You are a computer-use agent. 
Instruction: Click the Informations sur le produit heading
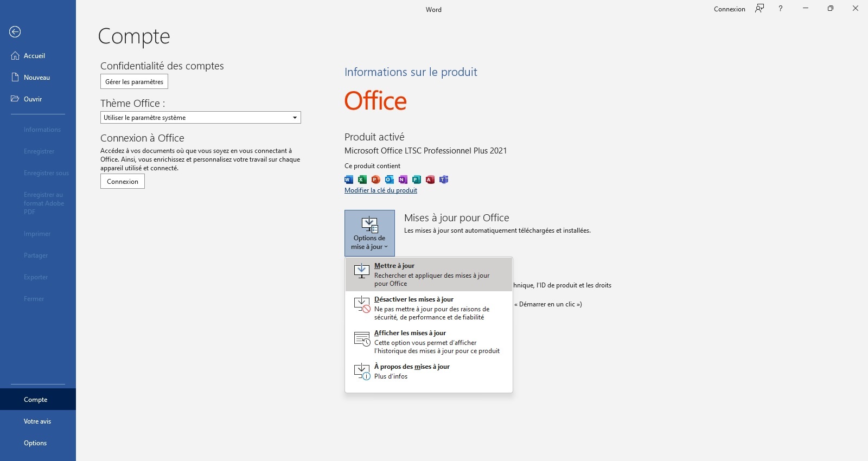click(411, 72)
